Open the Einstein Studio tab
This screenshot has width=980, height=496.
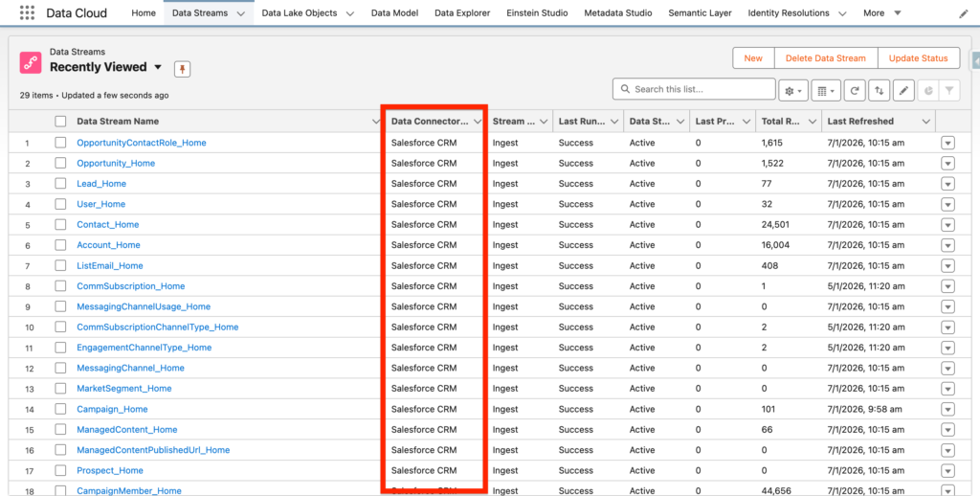click(537, 13)
